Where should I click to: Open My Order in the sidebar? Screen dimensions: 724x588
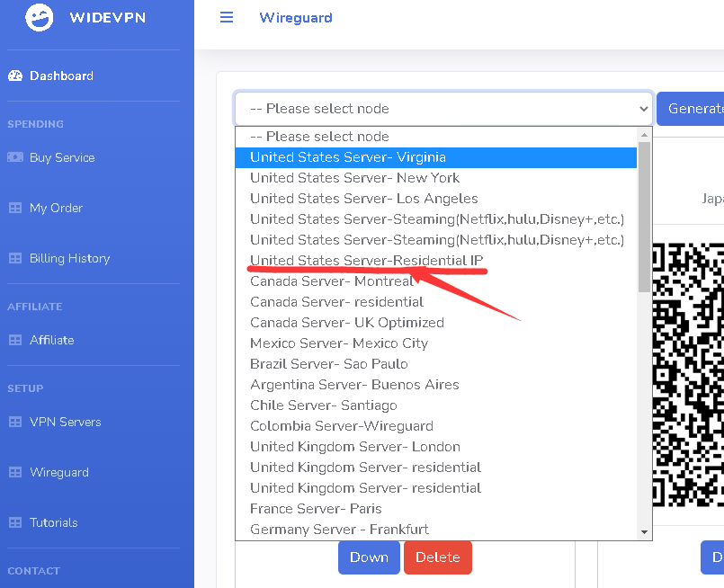tap(56, 208)
